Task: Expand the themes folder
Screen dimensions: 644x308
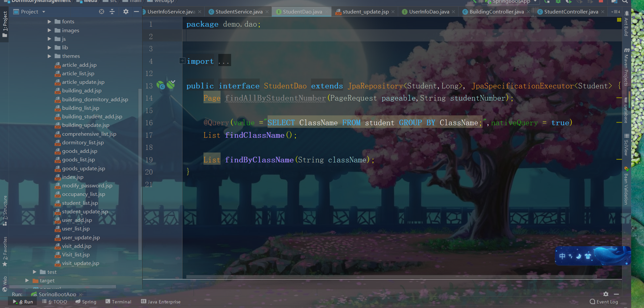Action: pyautogui.click(x=49, y=56)
